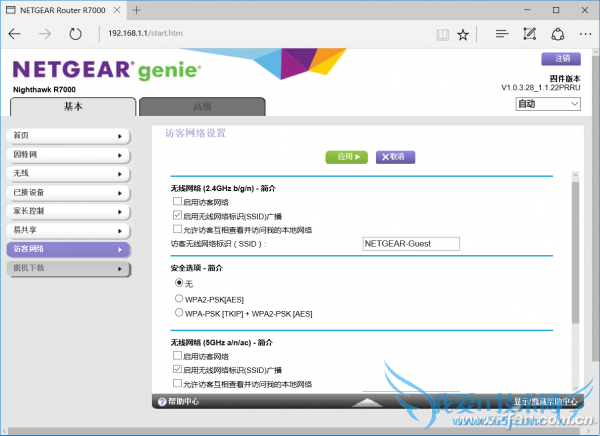Screen dimensions: 600x436
Task: Click the browser forward arrow
Action: [45, 34]
